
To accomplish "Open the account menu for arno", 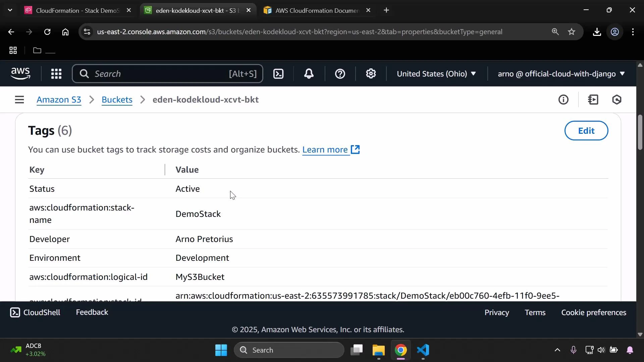I will click(x=560, y=74).
